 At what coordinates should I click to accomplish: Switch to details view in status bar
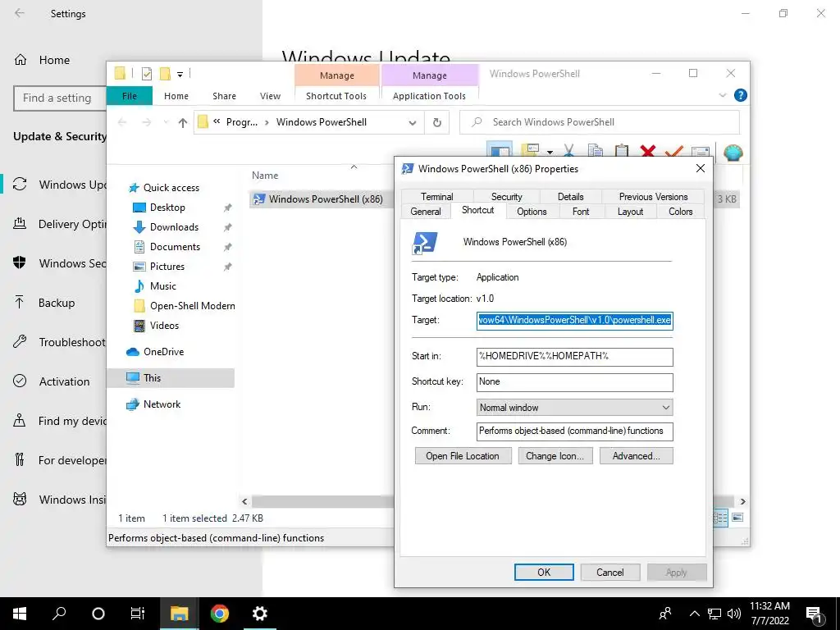point(720,518)
